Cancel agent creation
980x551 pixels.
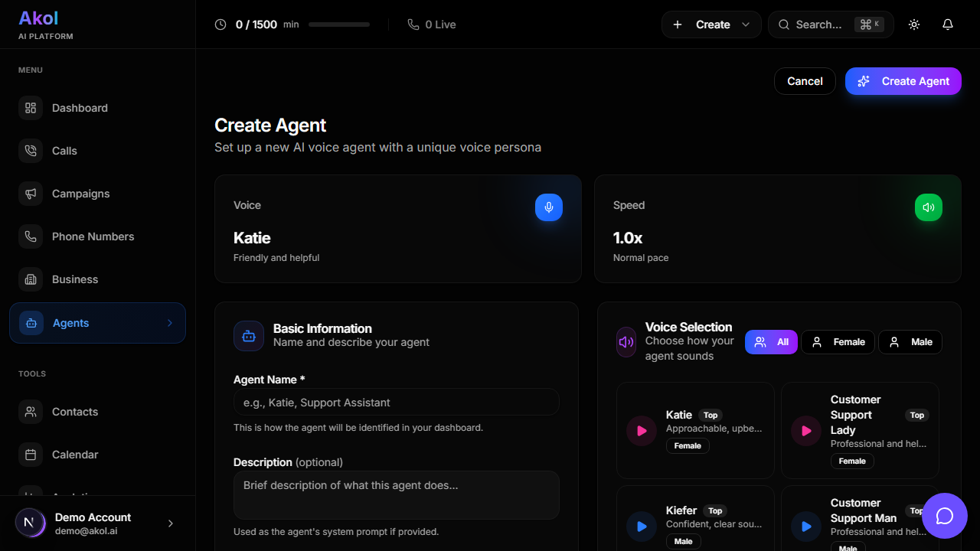805,80
